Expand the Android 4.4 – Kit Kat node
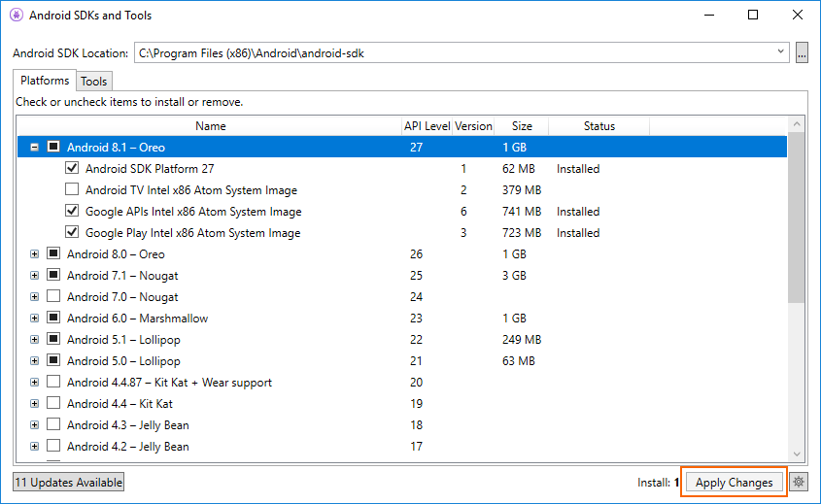The image size is (821, 504). [x=35, y=404]
